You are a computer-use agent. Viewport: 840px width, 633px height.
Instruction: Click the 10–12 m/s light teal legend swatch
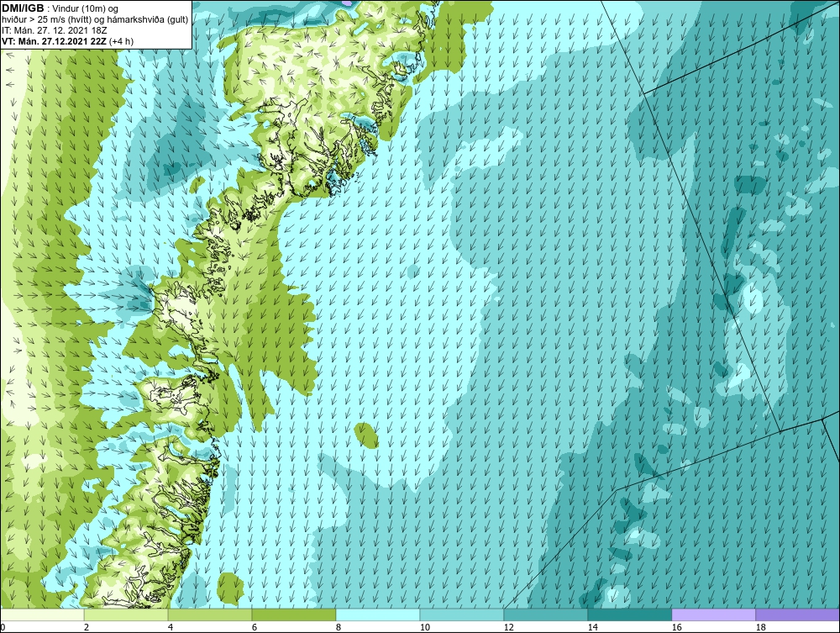pos(462,615)
